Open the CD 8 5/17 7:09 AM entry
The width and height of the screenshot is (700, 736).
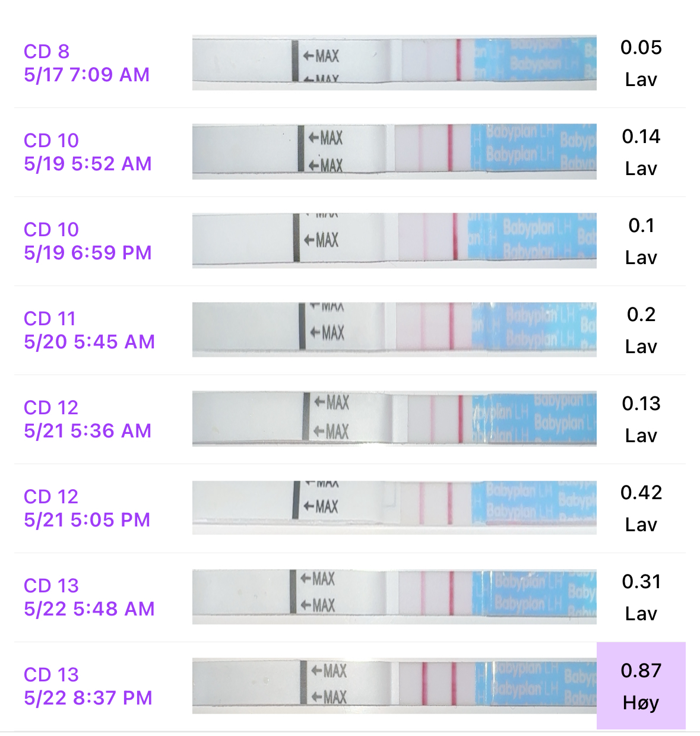87,63
